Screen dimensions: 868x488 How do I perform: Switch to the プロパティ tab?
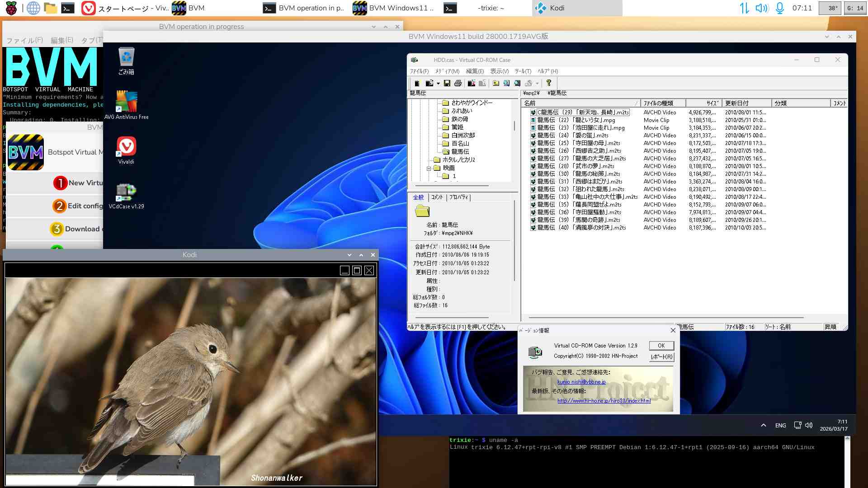pyautogui.click(x=459, y=197)
